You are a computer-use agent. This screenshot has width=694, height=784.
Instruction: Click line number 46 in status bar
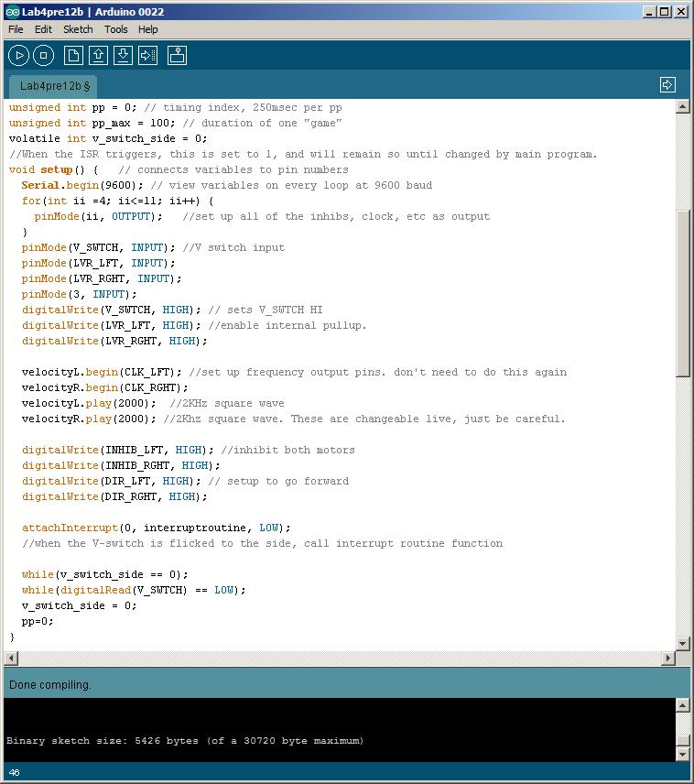[x=14, y=772]
